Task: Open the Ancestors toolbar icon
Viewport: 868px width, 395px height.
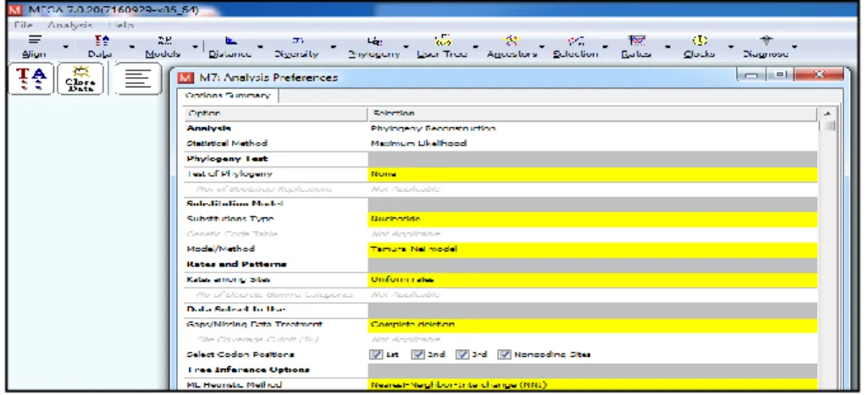Action: click(511, 47)
